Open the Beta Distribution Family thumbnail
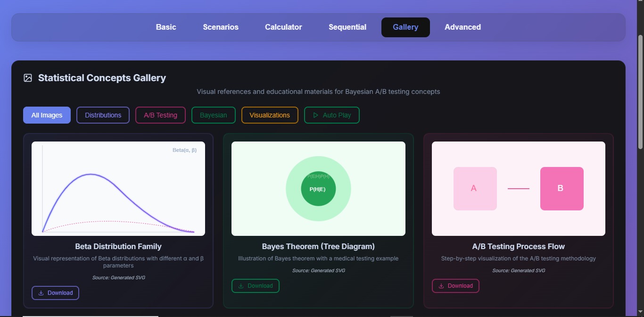Viewport: 644px width, 317px height. (x=118, y=189)
